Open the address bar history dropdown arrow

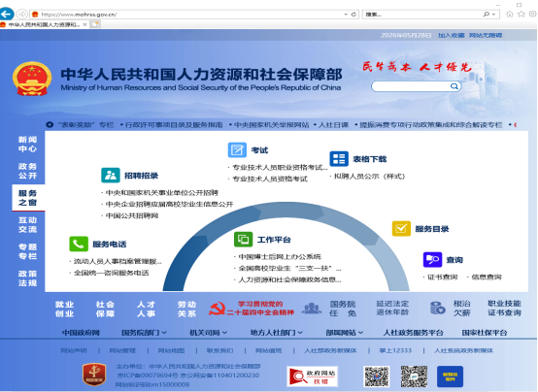(x=346, y=15)
